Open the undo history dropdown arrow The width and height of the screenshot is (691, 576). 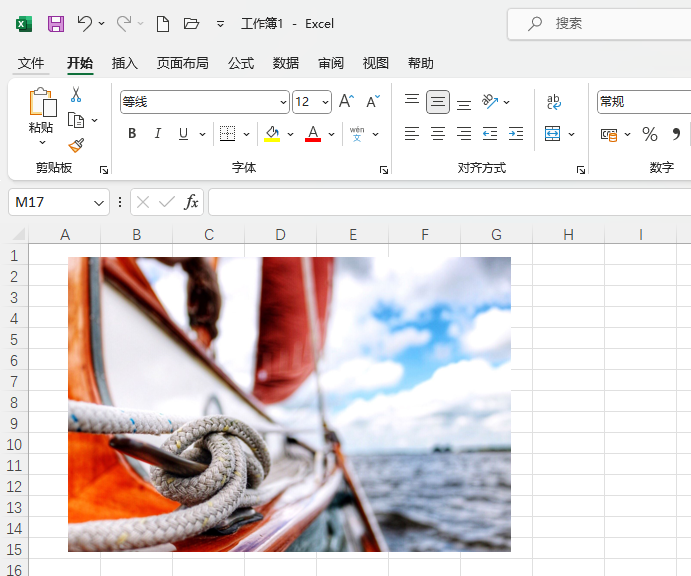pos(101,23)
